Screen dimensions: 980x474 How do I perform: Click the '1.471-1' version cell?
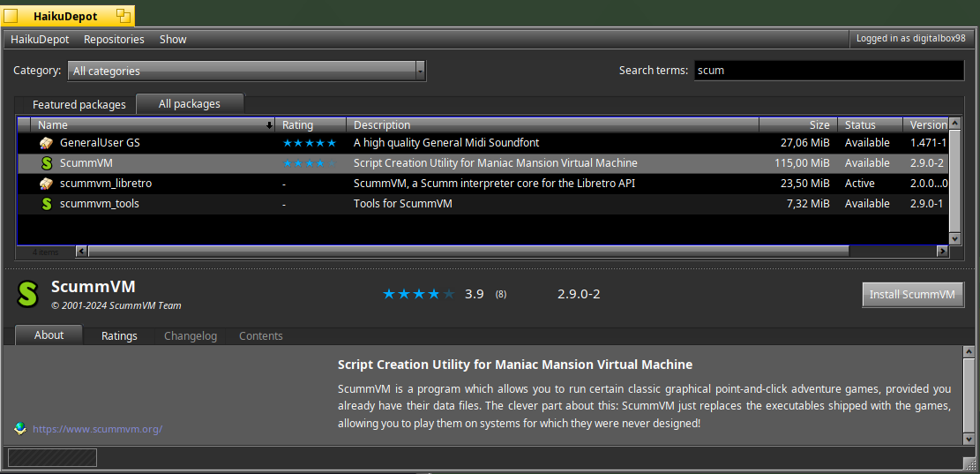(928, 143)
